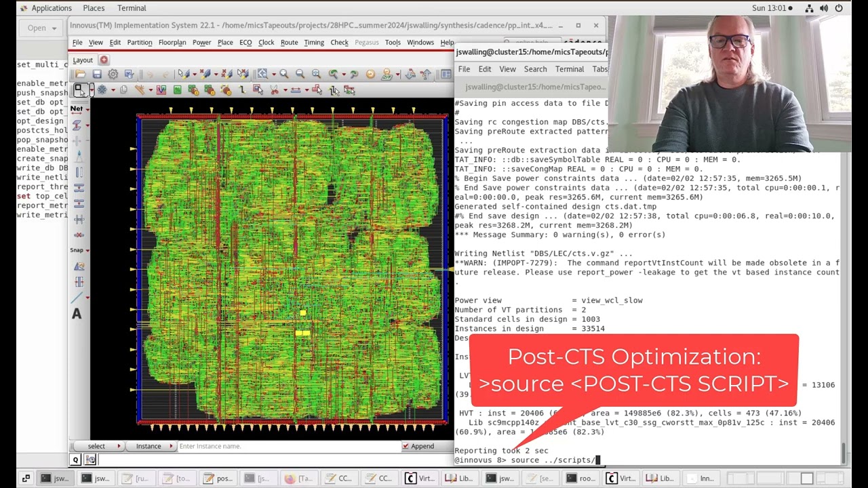
Task: Select the diagonal line draw tool
Action: (77, 298)
